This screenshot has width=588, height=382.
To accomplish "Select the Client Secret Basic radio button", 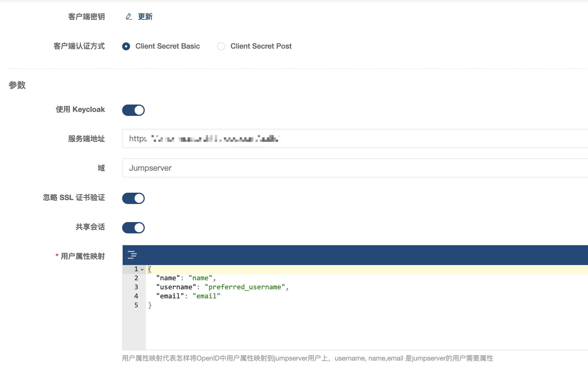I will click(126, 46).
